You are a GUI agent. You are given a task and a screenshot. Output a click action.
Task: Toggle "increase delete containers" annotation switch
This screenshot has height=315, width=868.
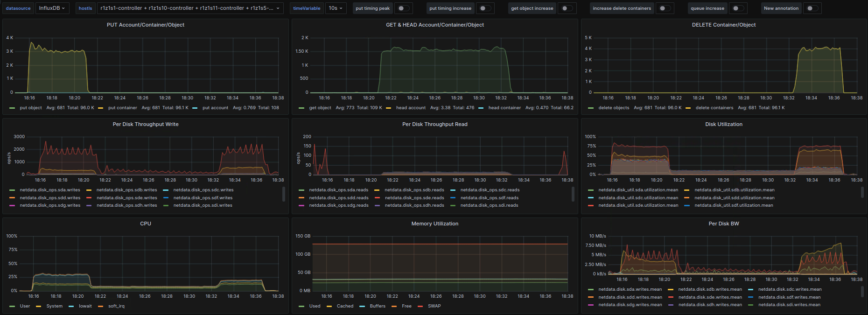click(x=665, y=8)
